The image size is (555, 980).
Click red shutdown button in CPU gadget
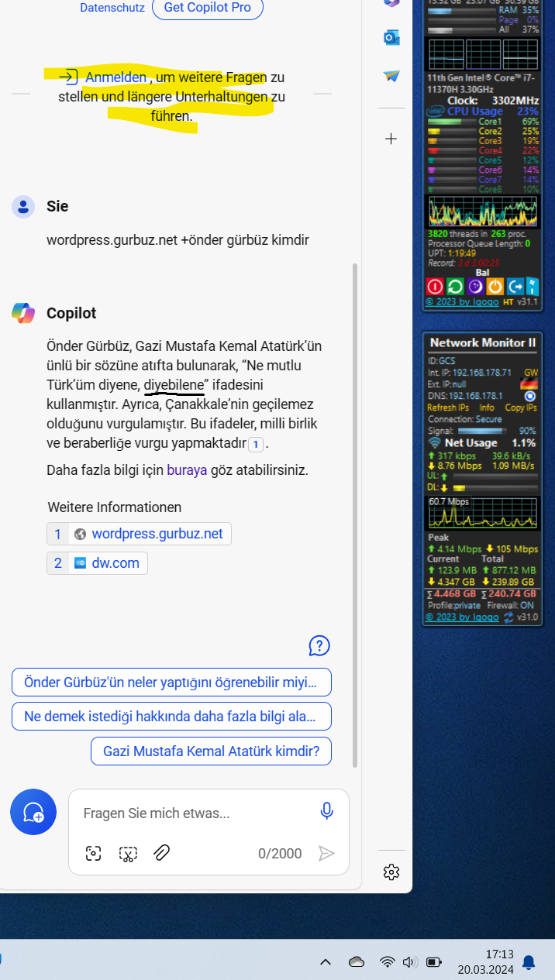[435, 286]
